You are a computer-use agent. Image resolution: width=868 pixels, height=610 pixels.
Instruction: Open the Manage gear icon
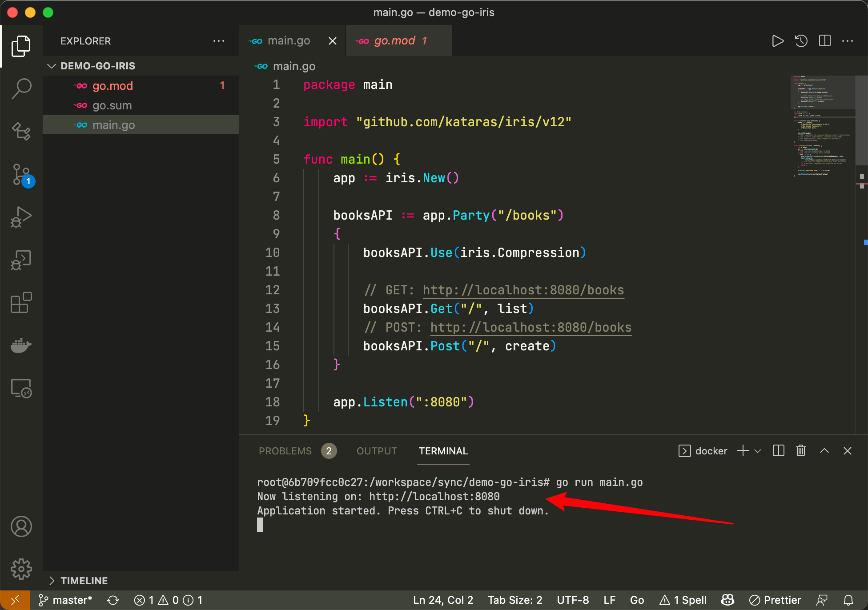coord(21,569)
